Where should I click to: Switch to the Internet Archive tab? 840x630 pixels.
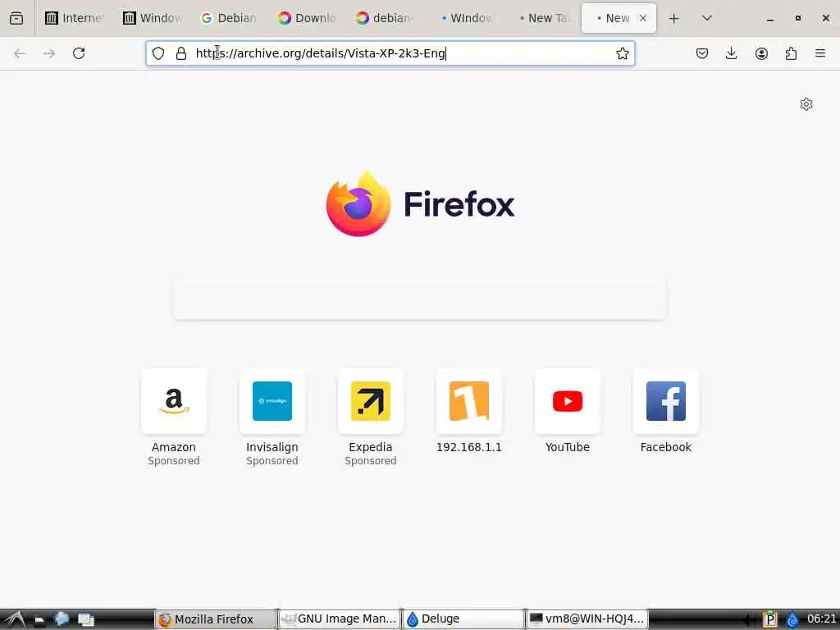[x=74, y=18]
